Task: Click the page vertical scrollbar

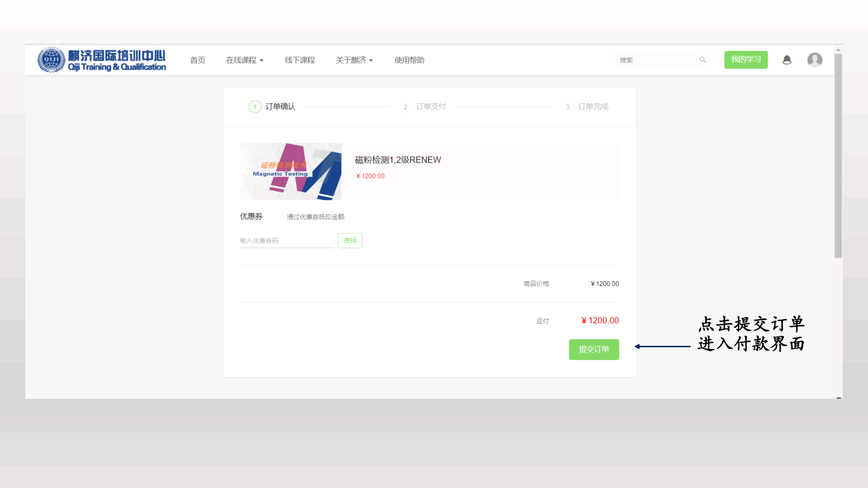Action: coord(838,157)
